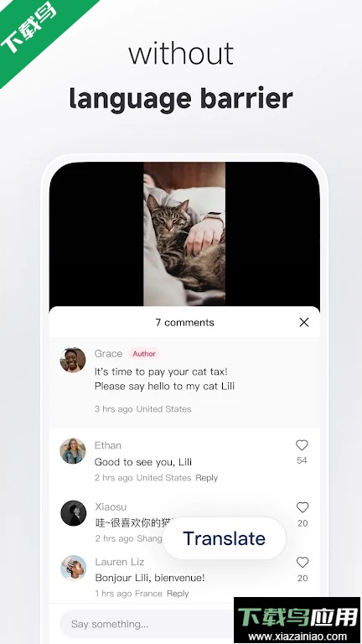Viewport: 362px width, 644px height.
Task: Select the 7 comments header
Action: point(184,322)
